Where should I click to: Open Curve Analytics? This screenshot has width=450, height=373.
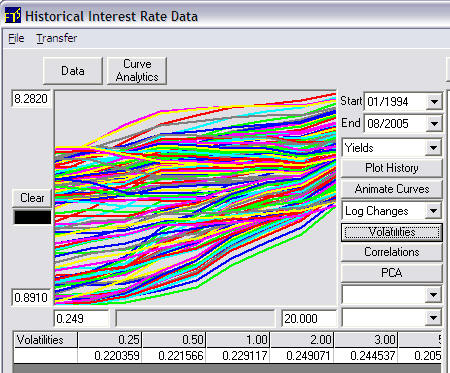(x=137, y=71)
